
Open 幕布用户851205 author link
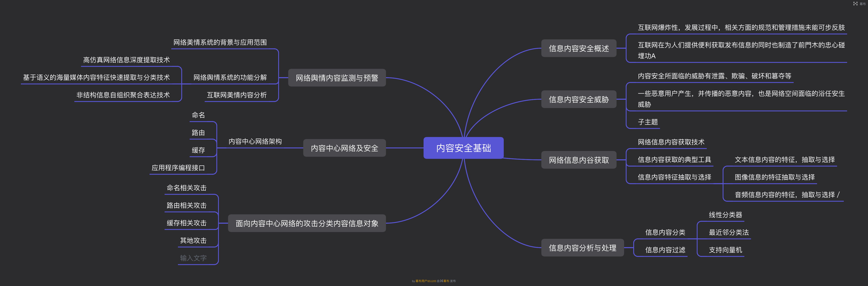coord(426,281)
